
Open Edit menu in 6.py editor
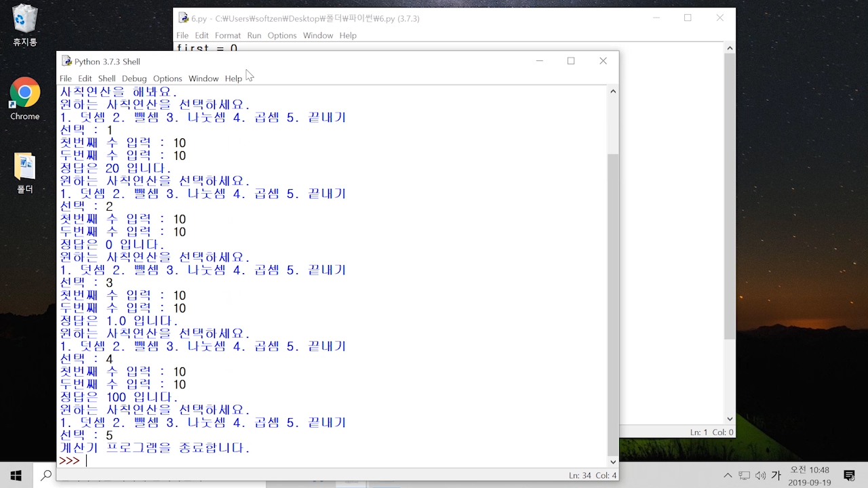coord(202,35)
